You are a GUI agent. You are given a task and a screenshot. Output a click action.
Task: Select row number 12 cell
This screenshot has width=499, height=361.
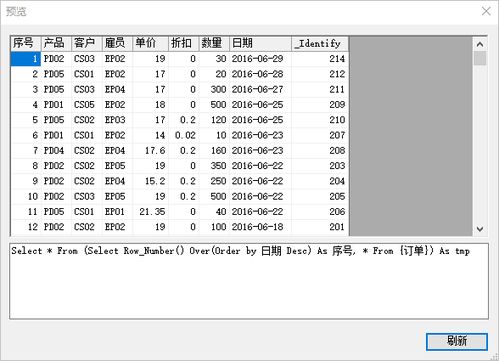point(26,227)
